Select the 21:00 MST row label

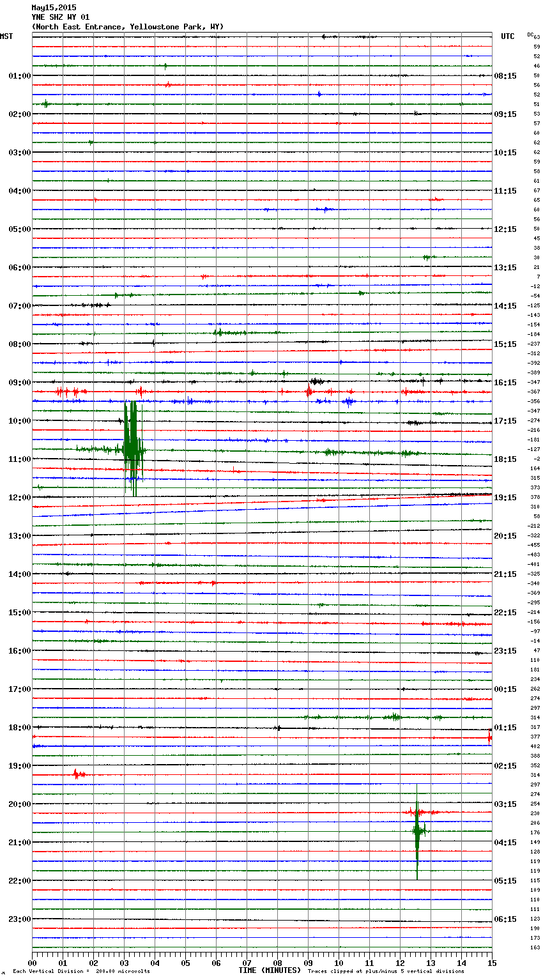point(20,843)
